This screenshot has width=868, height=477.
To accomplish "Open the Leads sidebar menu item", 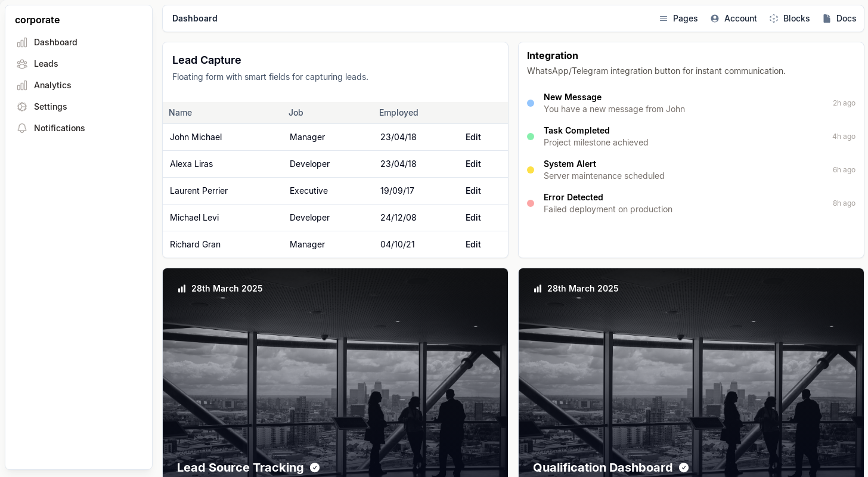I will point(46,64).
